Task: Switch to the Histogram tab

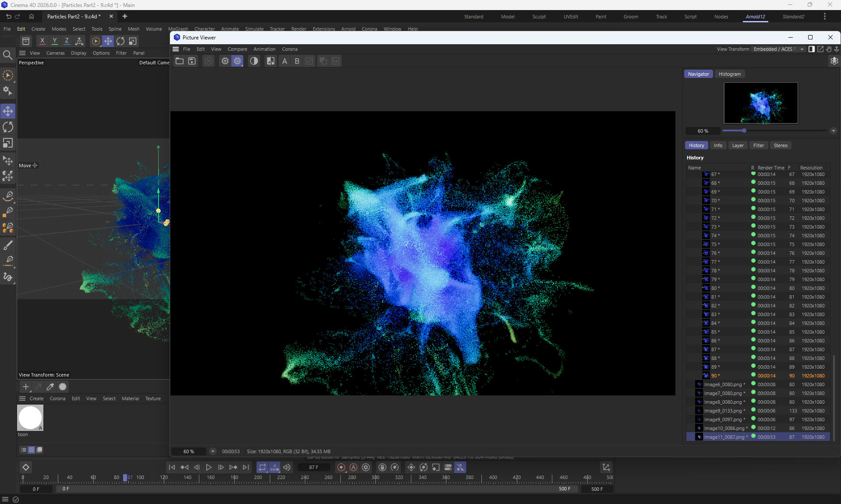Action: tap(729, 74)
